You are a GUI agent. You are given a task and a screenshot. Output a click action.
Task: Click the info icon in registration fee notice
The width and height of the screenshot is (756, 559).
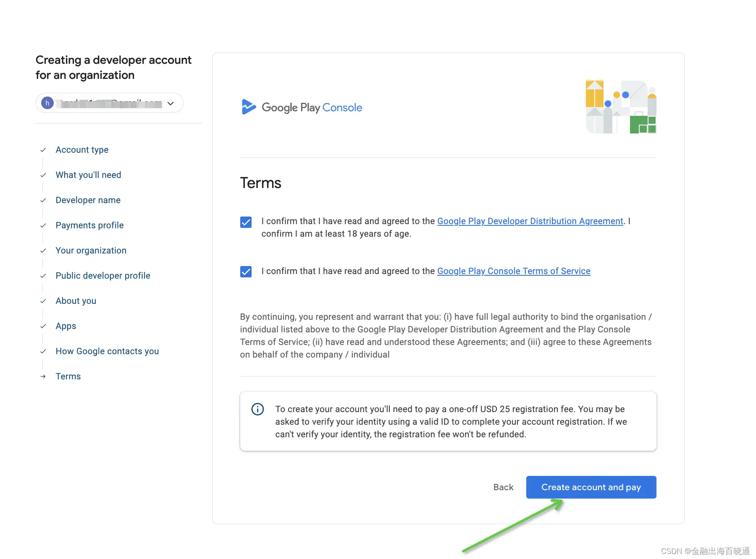coord(257,409)
